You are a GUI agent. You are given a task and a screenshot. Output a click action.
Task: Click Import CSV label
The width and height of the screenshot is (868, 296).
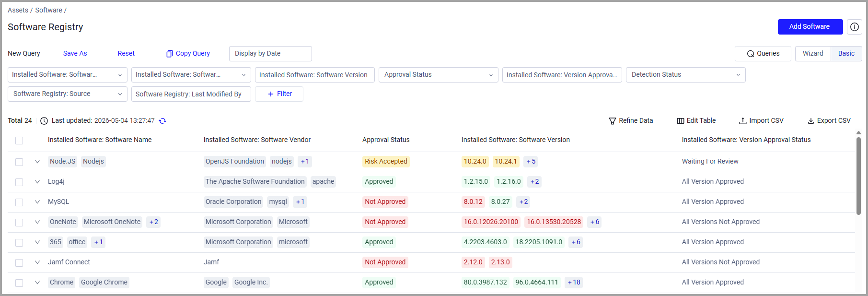click(x=766, y=121)
